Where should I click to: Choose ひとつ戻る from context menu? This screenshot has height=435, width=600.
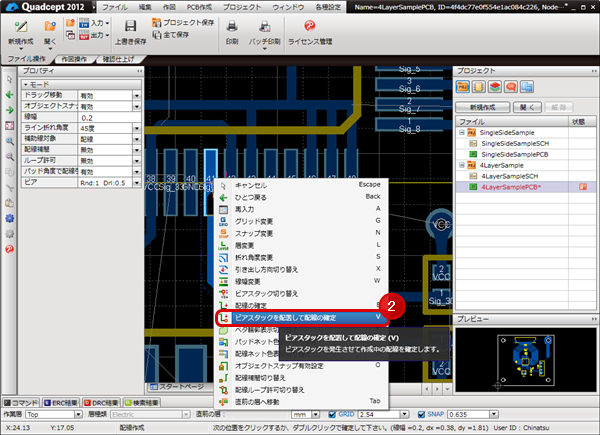(302, 197)
